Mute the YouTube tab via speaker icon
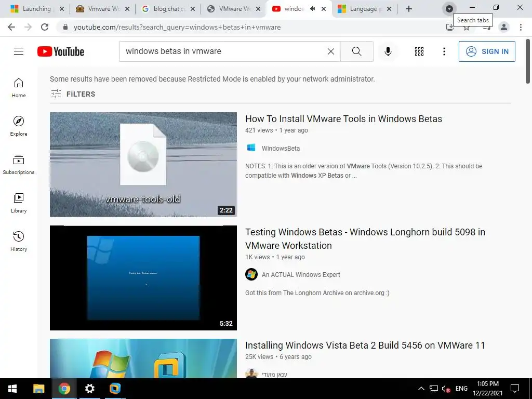532x399 pixels. tap(312, 9)
